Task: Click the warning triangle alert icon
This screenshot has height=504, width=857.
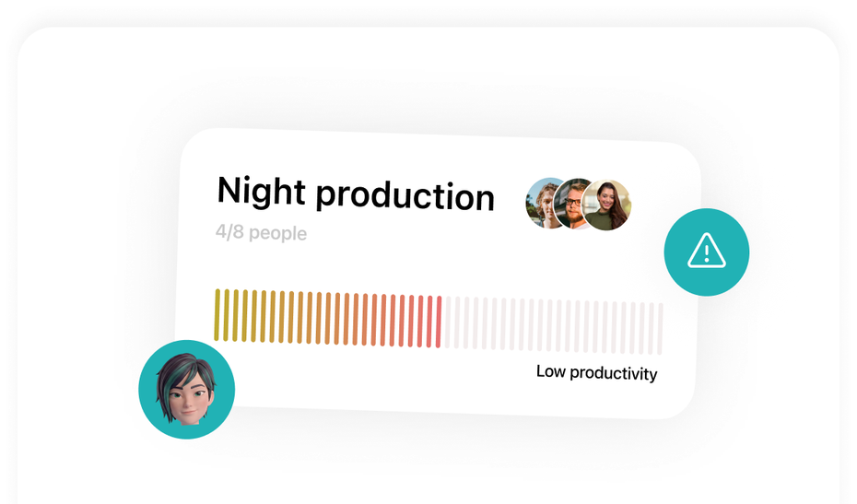Action: point(707,251)
